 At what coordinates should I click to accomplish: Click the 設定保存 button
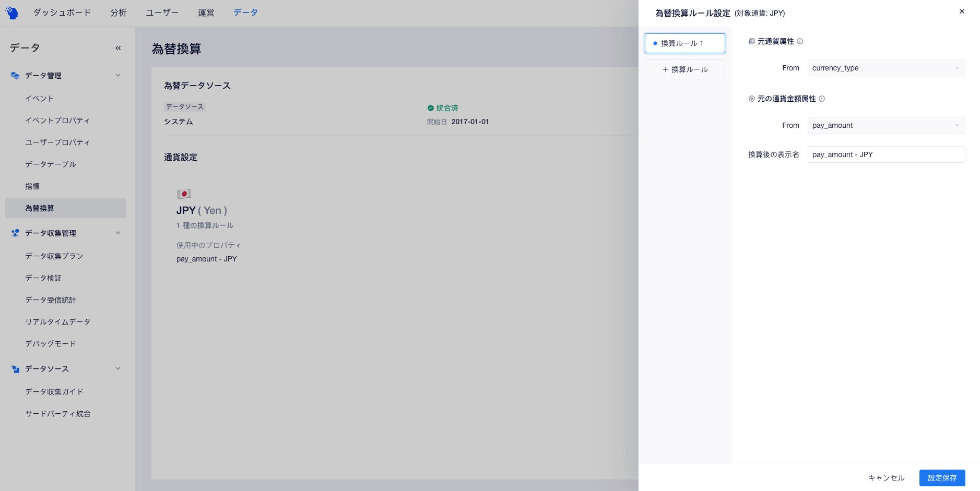(x=942, y=477)
